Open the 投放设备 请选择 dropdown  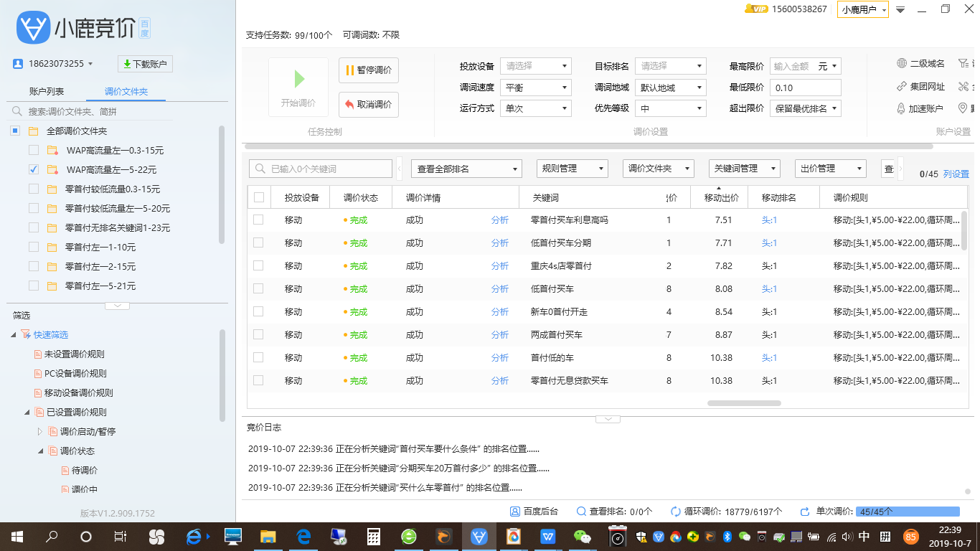coord(535,65)
